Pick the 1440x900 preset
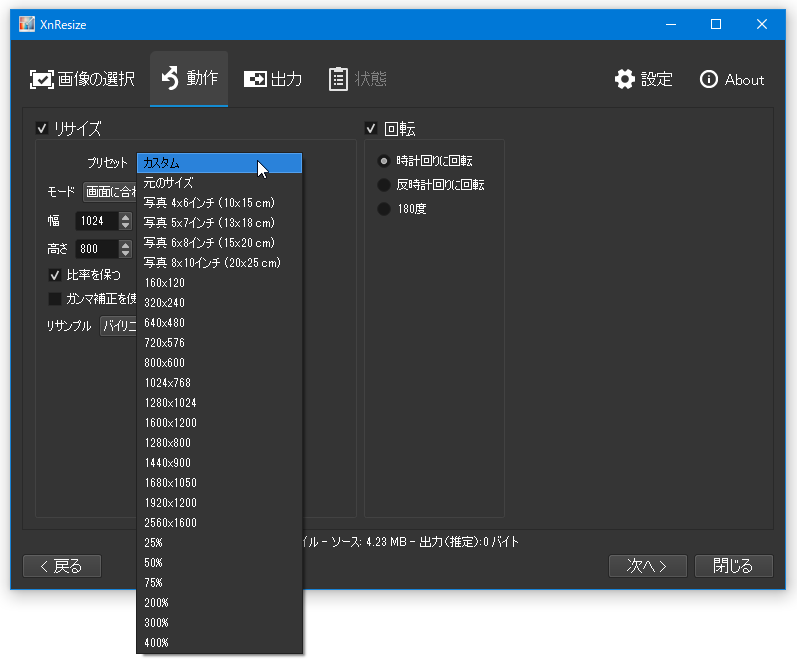This screenshot has width=797, height=664. click(x=219, y=463)
